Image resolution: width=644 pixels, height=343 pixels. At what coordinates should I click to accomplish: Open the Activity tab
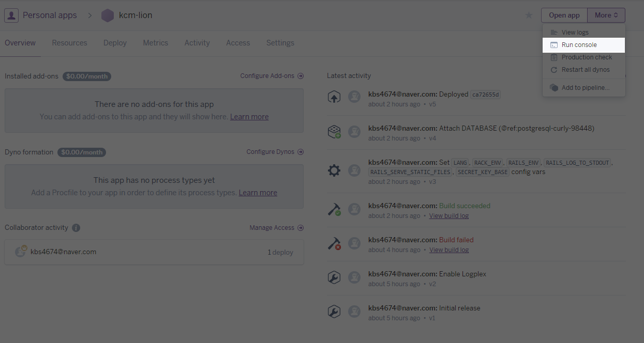[197, 43]
